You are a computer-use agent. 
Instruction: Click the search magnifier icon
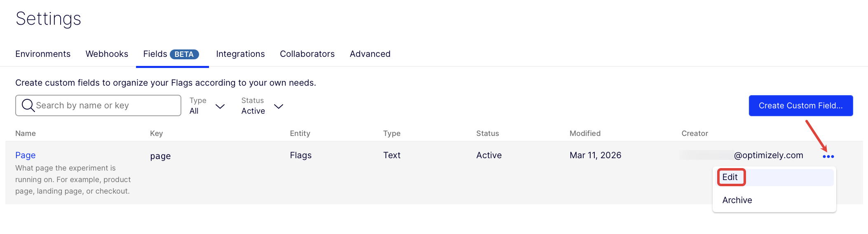point(28,105)
